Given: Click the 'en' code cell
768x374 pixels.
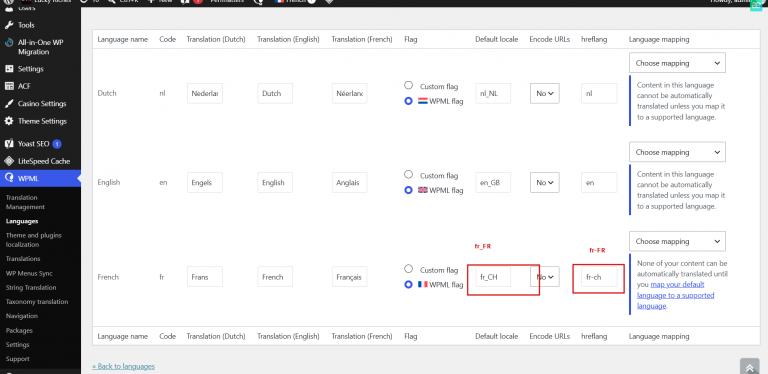Looking at the screenshot, I should pyautogui.click(x=164, y=183).
